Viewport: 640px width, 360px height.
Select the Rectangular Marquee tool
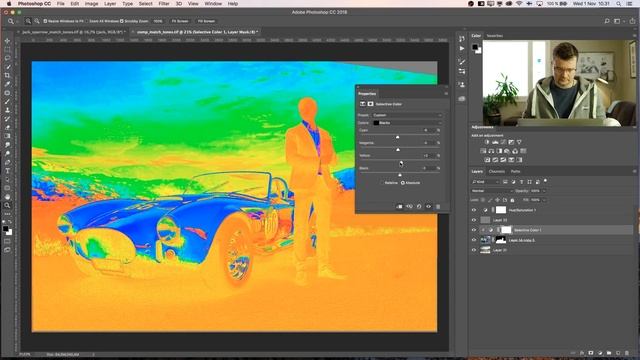coord(7,49)
